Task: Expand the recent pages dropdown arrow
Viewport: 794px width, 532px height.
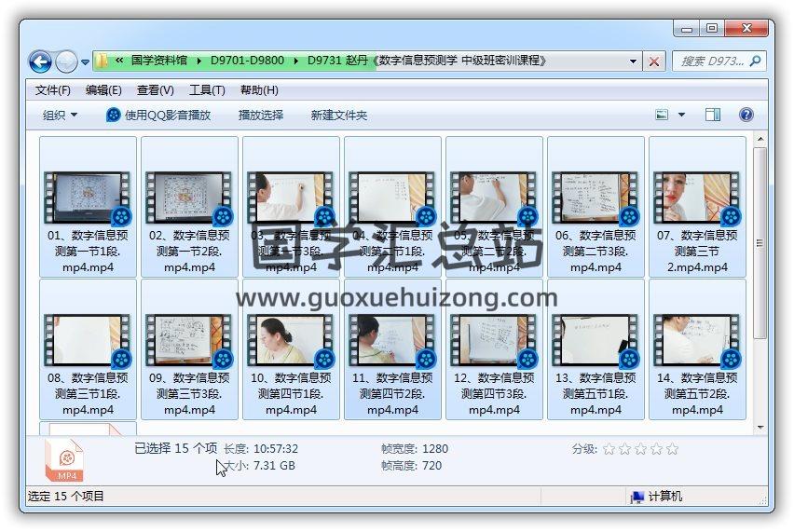Action: (86, 62)
